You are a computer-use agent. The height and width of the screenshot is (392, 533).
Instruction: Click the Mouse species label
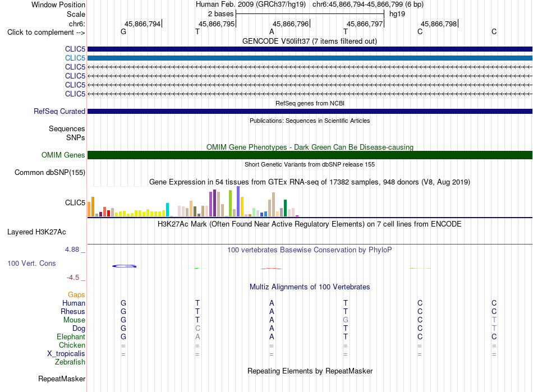click(74, 320)
